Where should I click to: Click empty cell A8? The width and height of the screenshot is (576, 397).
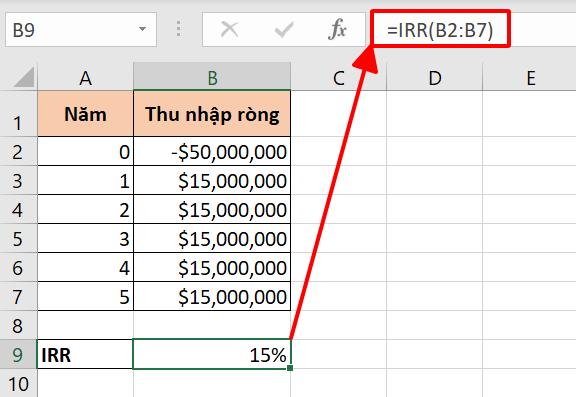(85, 325)
